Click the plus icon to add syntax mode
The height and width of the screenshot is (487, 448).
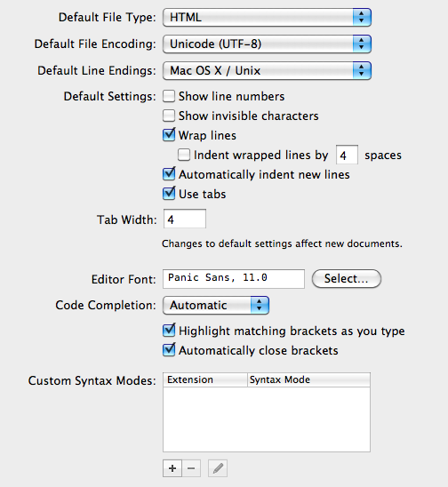click(172, 468)
